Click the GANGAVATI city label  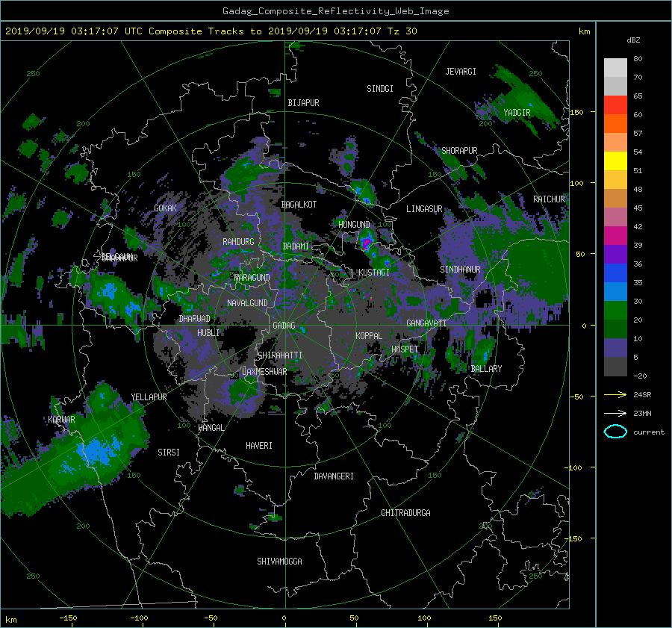[x=426, y=323]
